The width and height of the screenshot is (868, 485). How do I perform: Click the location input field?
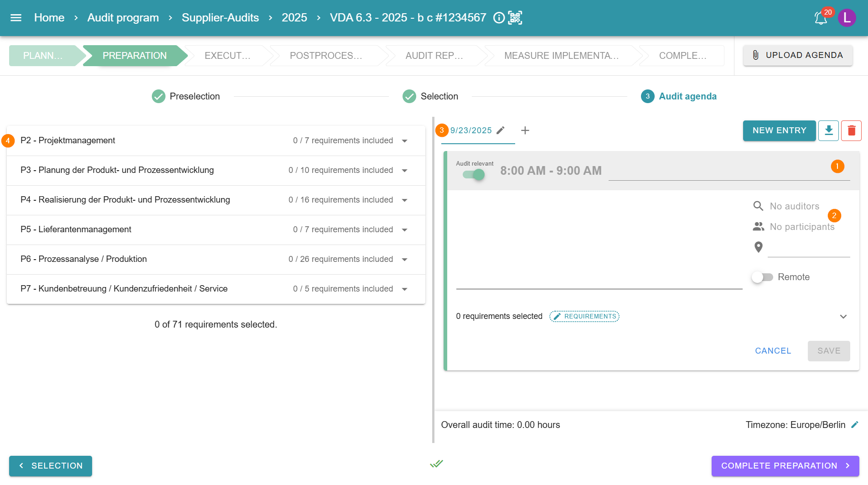pos(808,248)
